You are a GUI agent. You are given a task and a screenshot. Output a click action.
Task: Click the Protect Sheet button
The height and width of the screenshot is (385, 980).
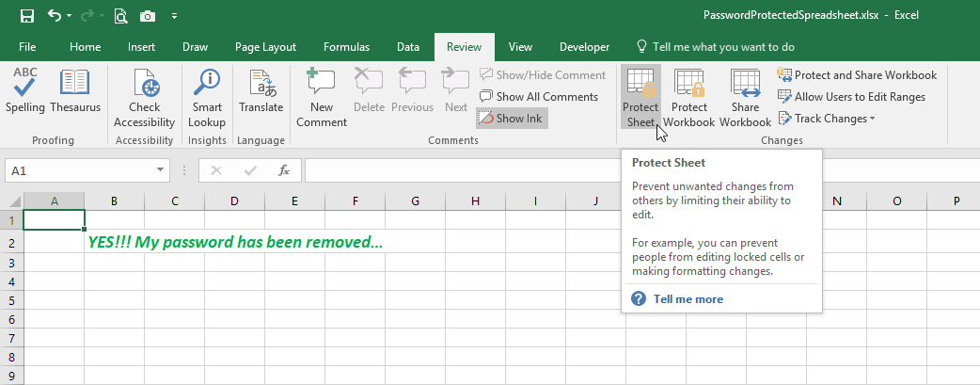click(640, 98)
